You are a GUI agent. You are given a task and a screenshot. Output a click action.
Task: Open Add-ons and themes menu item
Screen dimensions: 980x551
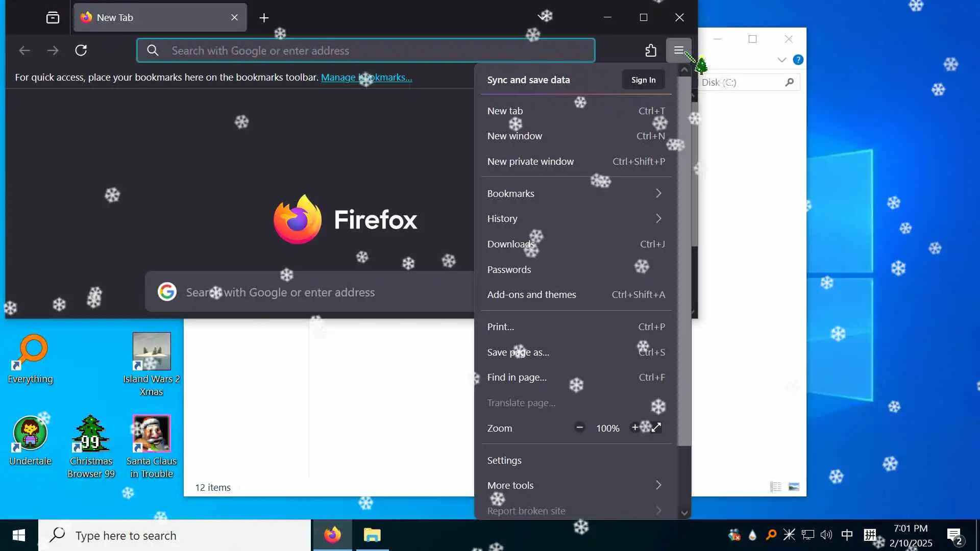pos(531,294)
